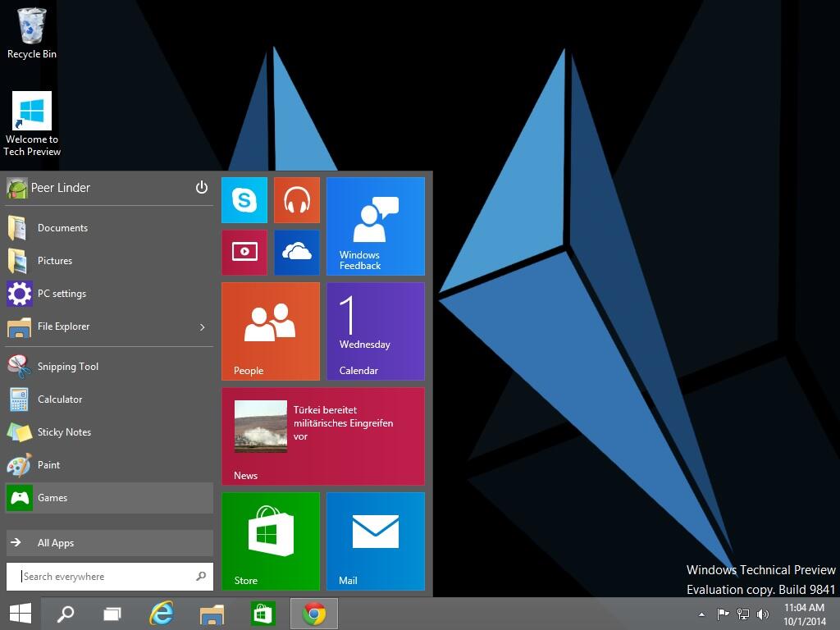840x630 pixels.
Task: Click the volume speaker tray icon
Action: 762,614
